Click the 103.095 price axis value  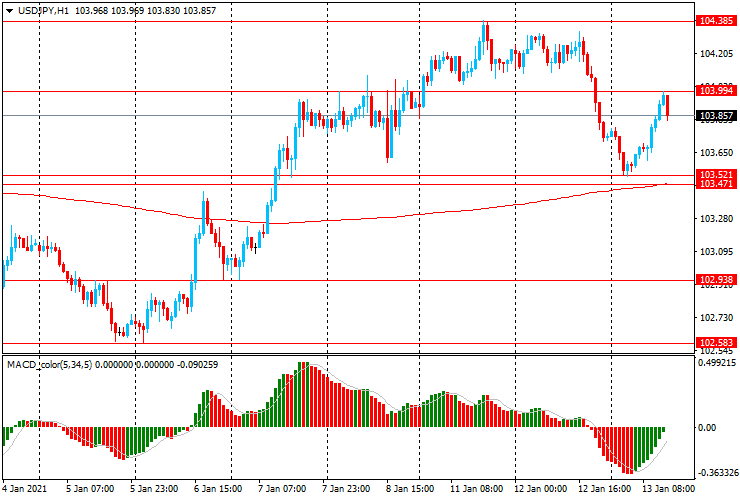tap(716, 252)
